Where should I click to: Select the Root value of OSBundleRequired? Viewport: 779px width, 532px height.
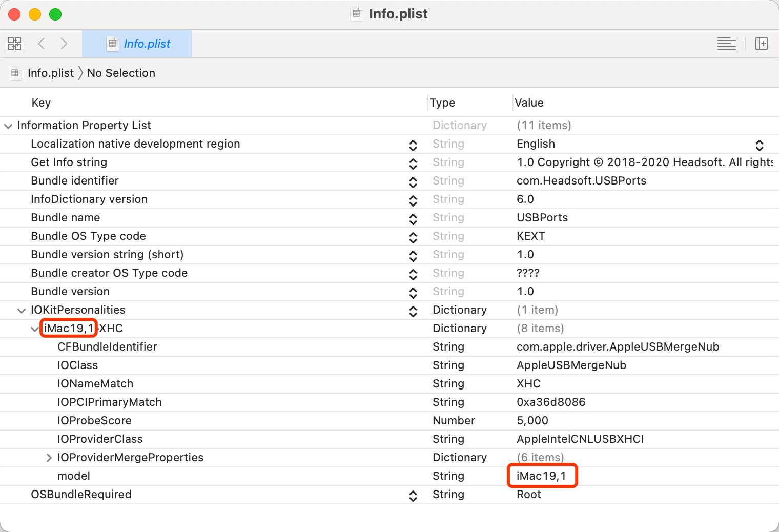(x=528, y=494)
